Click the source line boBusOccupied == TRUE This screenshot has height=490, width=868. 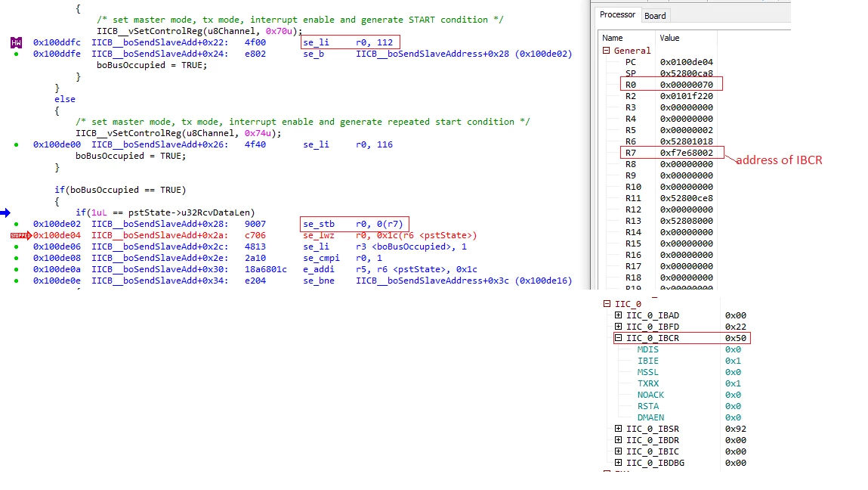(x=120, y=190)
